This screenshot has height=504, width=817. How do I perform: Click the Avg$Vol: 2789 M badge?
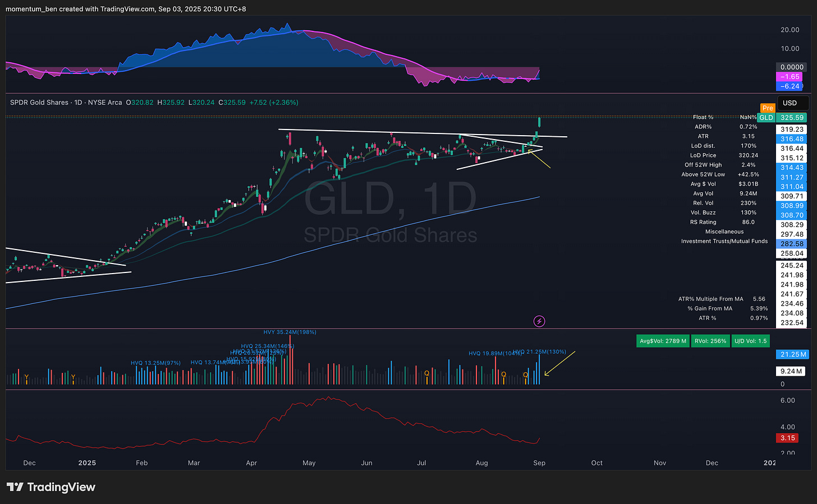[x=662, y=341]
